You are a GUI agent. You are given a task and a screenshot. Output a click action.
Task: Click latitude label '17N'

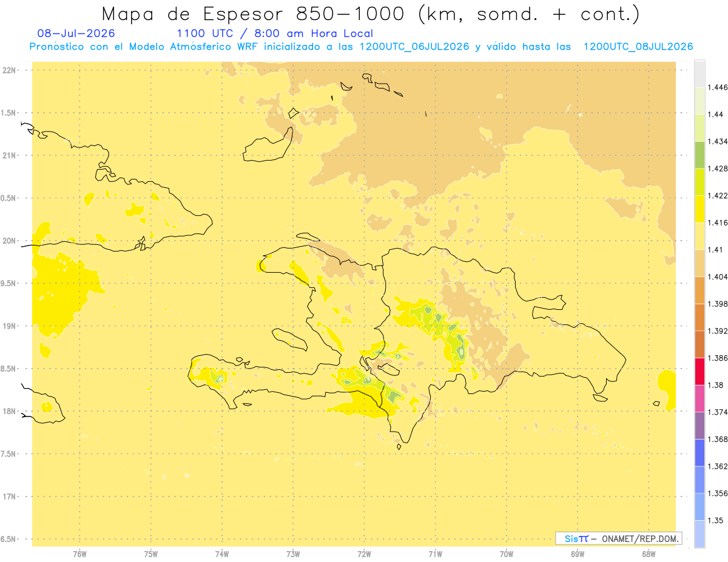10,497
